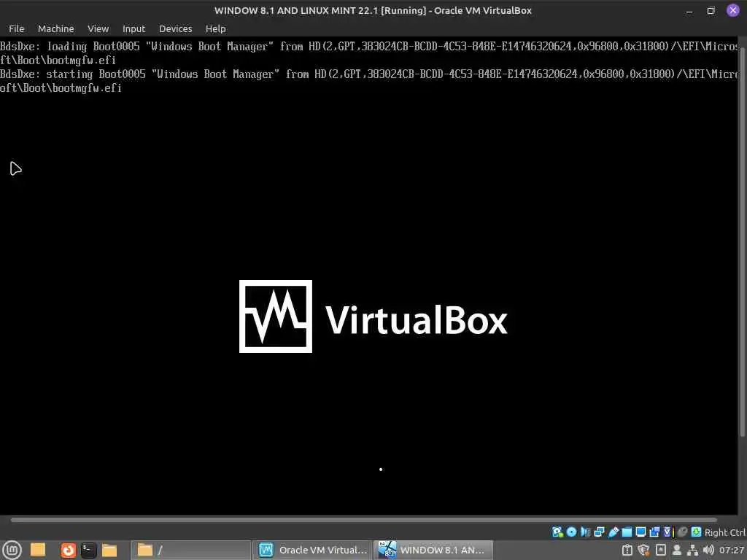Click the network adapters status icon
The width and height of the screenshot is (747, 560).
(x=600, y=532)
